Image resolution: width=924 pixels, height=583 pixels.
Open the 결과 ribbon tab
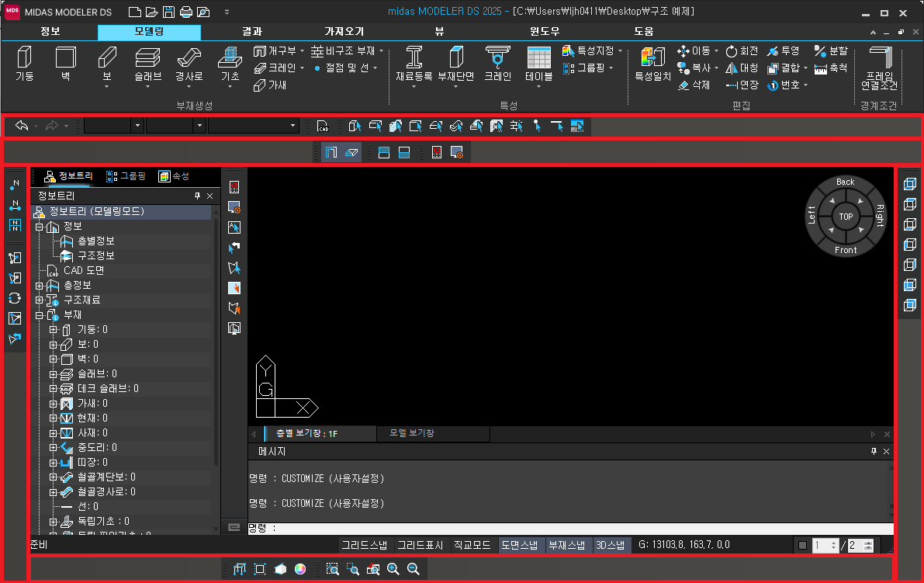252,31
